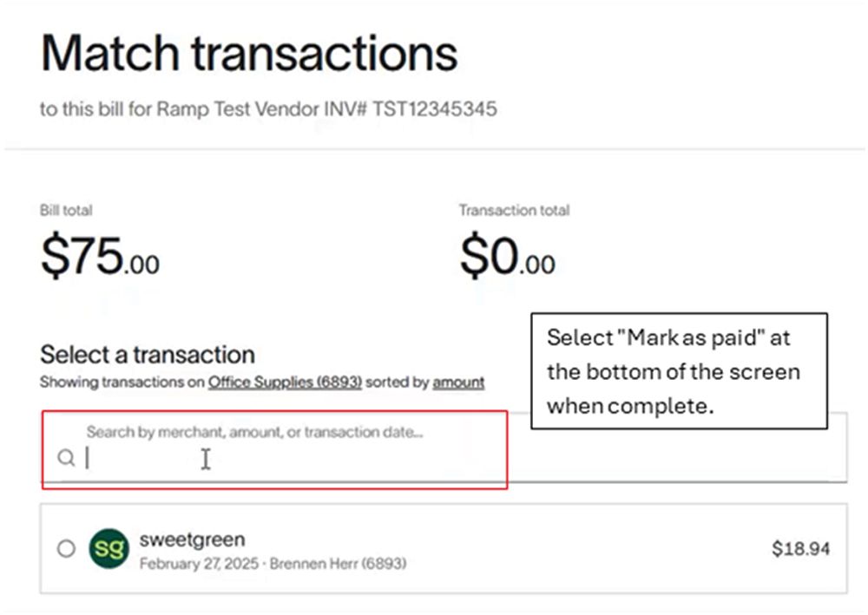
Task: Click the sweetgreen merchant logo
Action: click(108, 548)
